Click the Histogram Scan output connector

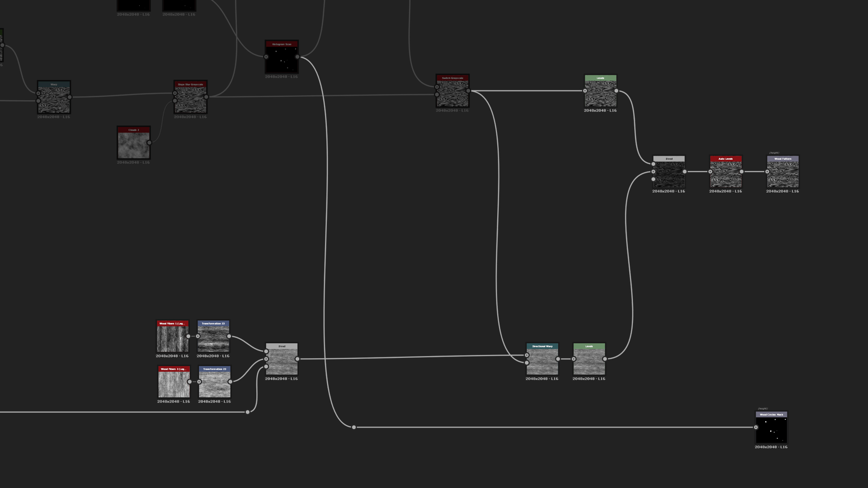coord(297,57)
